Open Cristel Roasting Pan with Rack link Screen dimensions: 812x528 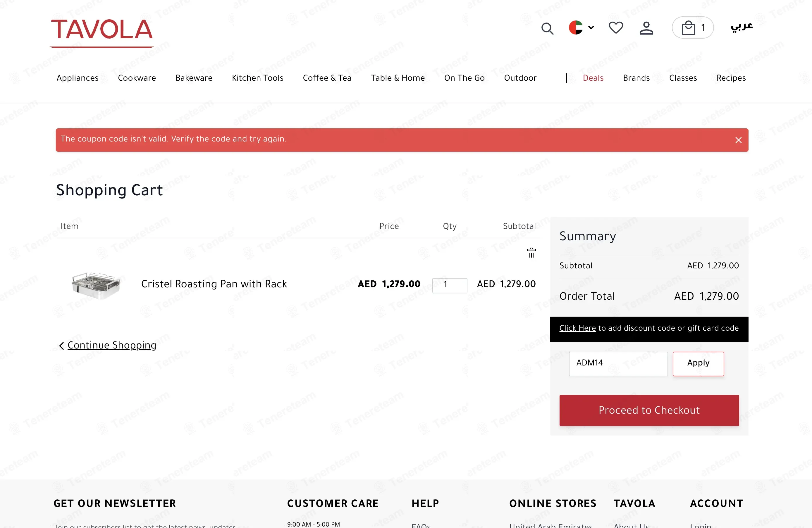pos(214,284)
